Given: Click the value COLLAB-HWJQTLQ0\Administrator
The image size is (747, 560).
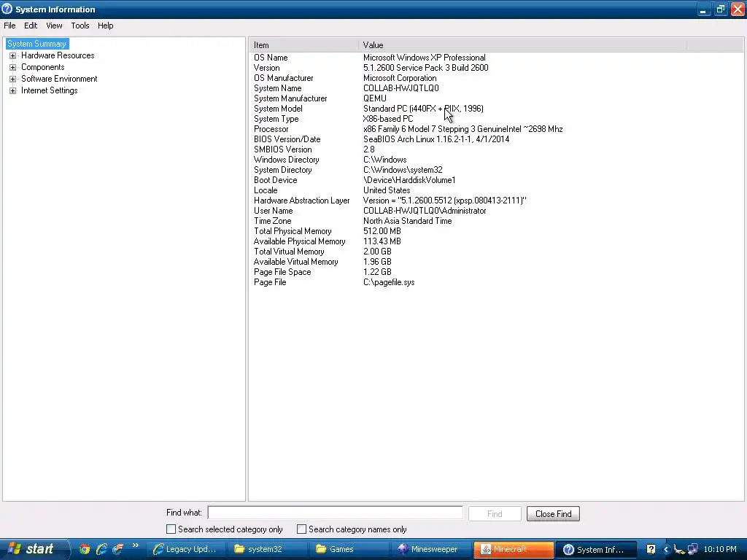Looking at the screenshot, I should pyautogui.click(x=425, y=211).
